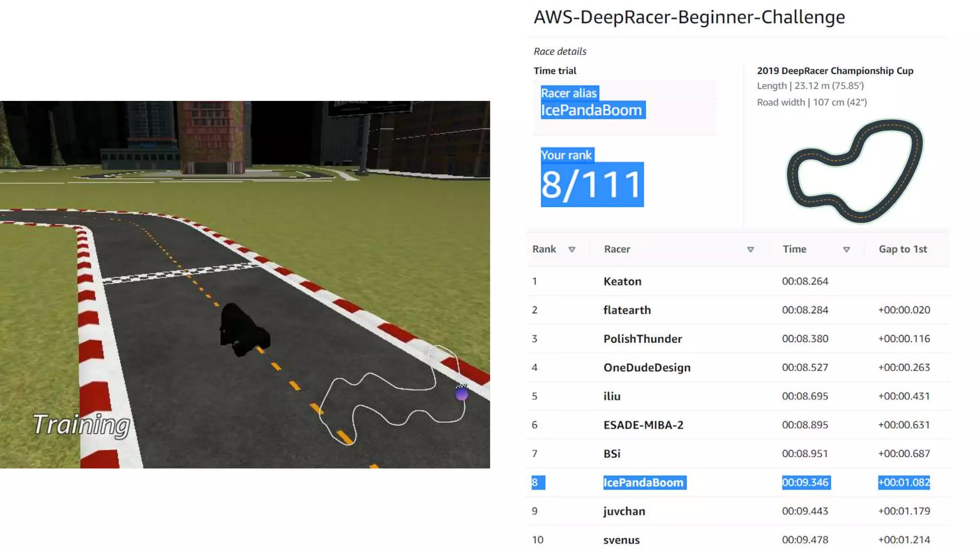This screenshot has height=551, width=980.
Task: Select racer flatearth in the leaderboard
Action: [x=627, y=310]
